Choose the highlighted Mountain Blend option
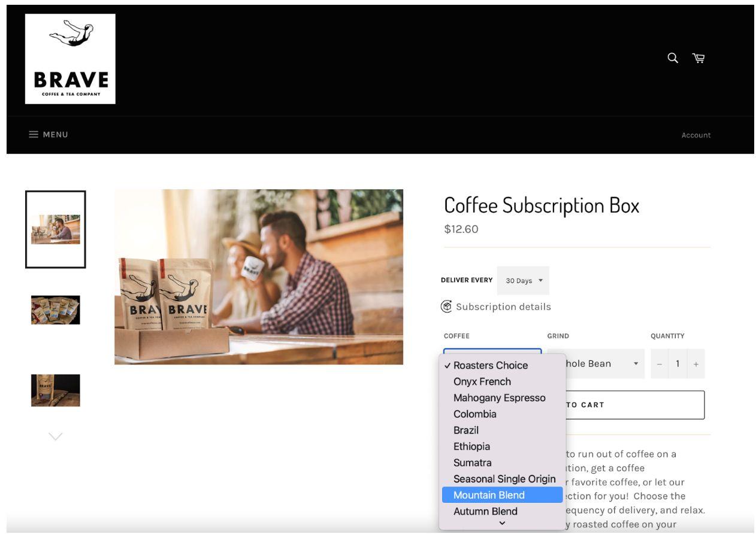This screenshot has width=756, height=534. click(502, 495)
